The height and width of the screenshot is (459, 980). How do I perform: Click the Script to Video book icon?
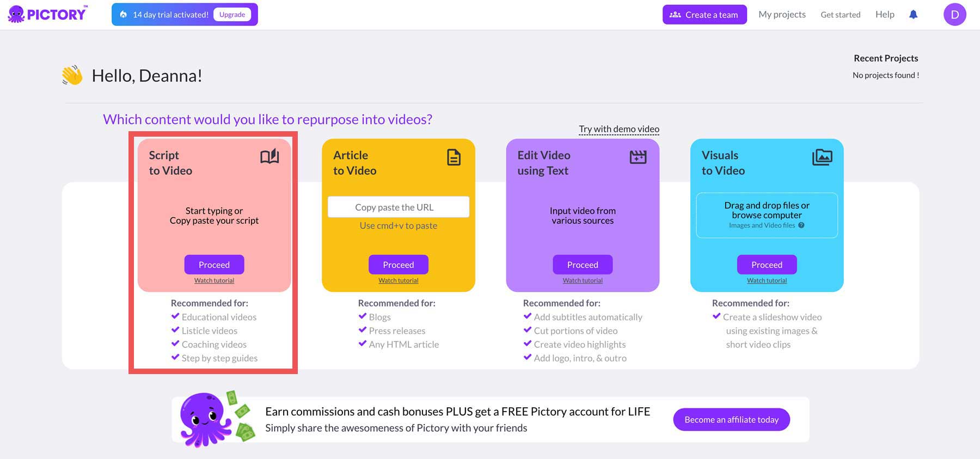click(269, 157)
